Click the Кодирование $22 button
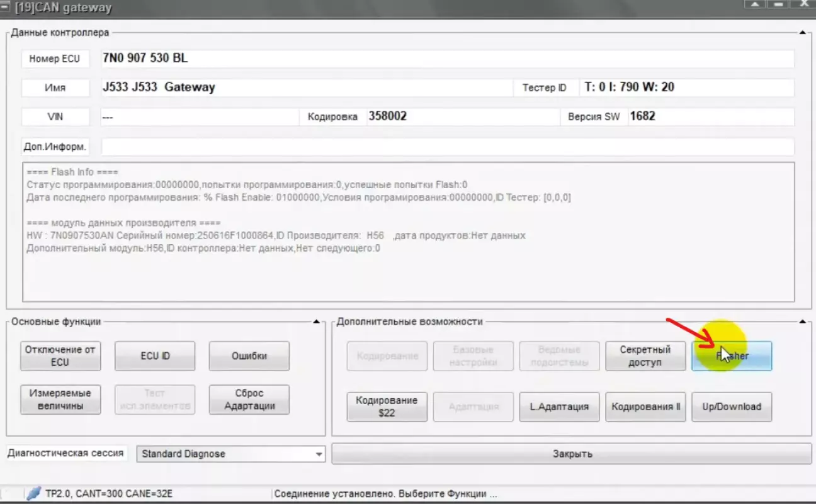Viewport: 816px width, 504px height. [387, 406]
